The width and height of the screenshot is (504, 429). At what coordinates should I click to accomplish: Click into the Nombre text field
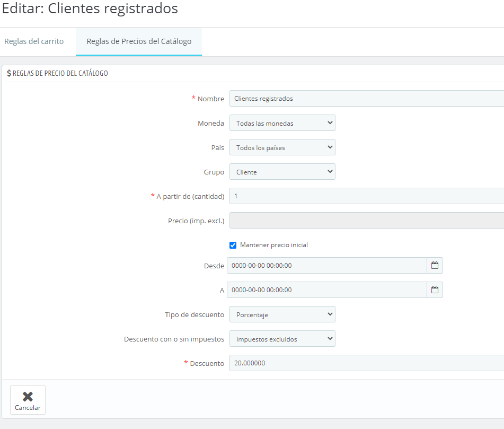pyautogui.click(x=366, y=99)
